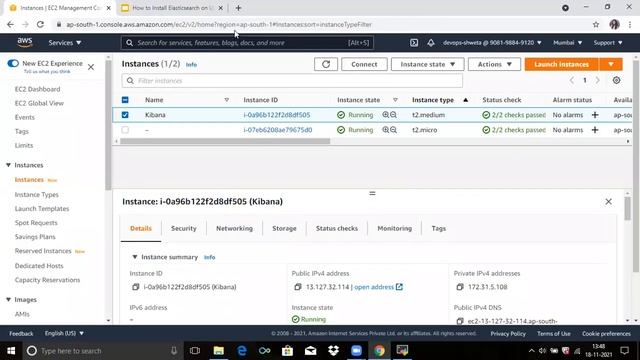The width and height of the screenshot is (640, 360).
Task: Copy the instance ID value
Action: (136, 287)
